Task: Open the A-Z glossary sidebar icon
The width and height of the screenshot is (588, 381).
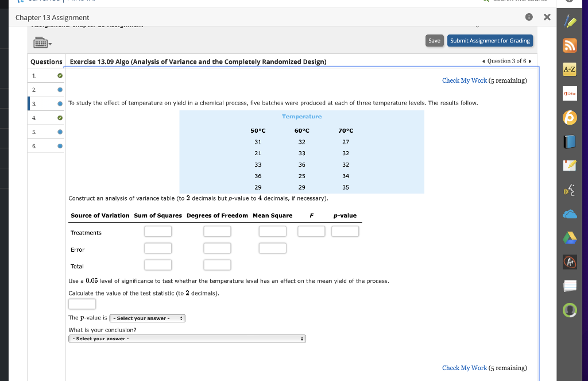Action: (570, 69)
